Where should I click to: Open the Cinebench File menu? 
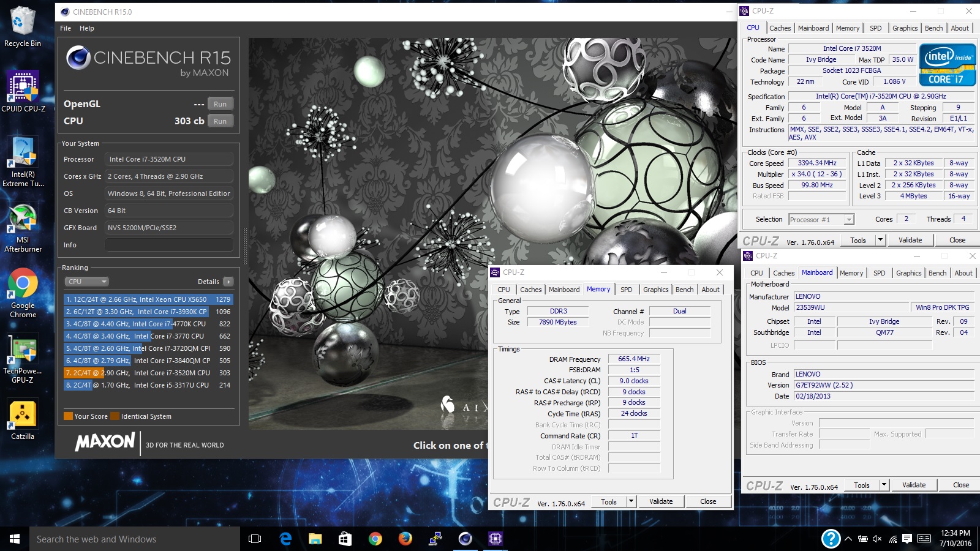click(x=66, y=28)
